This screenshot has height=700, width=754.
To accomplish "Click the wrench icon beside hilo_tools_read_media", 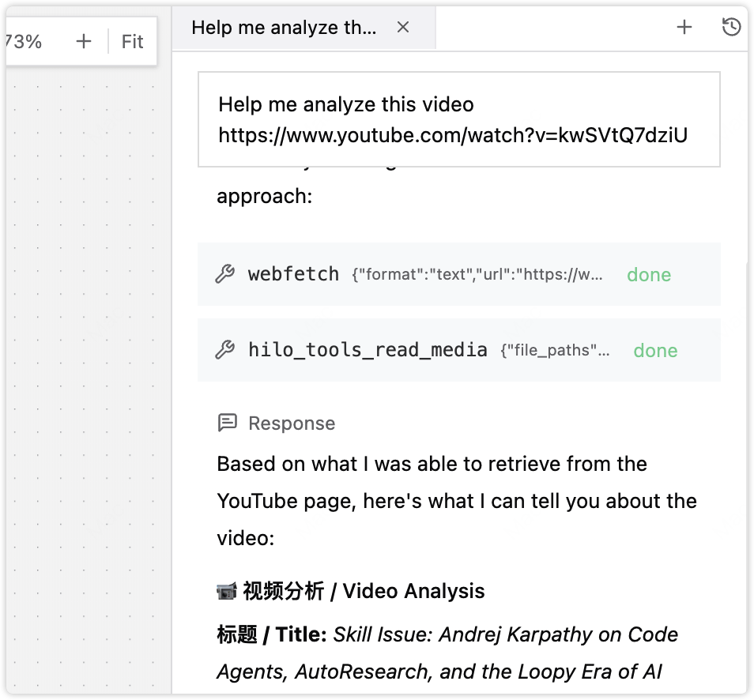I will (x=224, y=350).
